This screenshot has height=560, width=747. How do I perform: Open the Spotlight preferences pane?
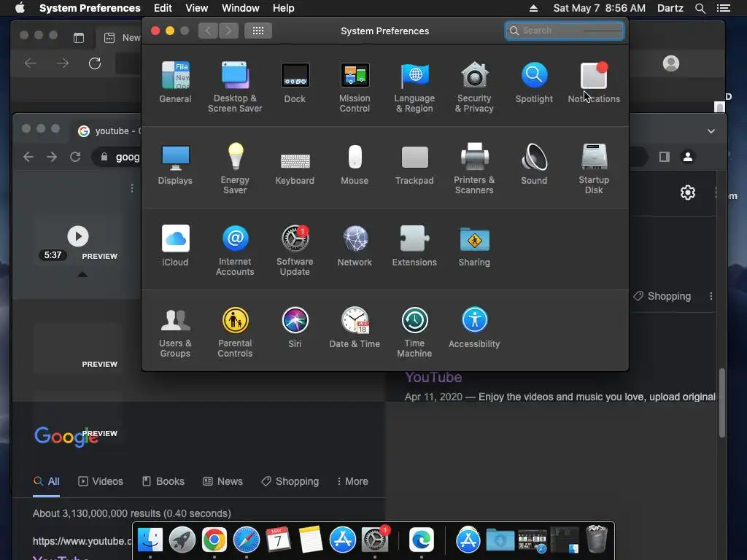click(x=534, y=82)
